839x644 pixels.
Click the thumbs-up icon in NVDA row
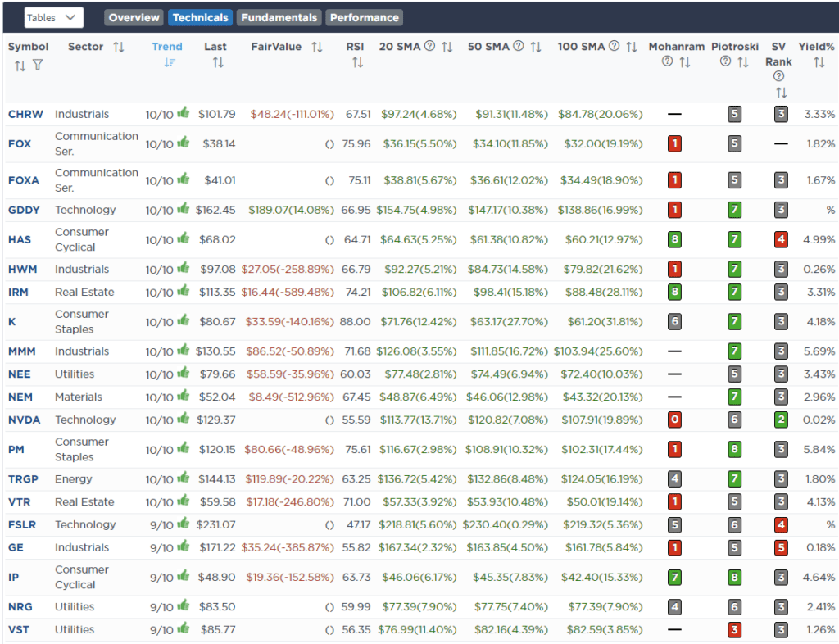(x=184, y=418)
